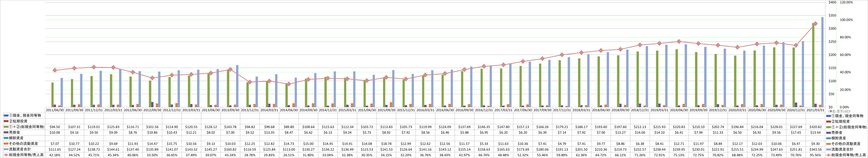Click the $14.10 accounts receivable cell
Screen dimensions: 868x158
[x=660, y=132]
